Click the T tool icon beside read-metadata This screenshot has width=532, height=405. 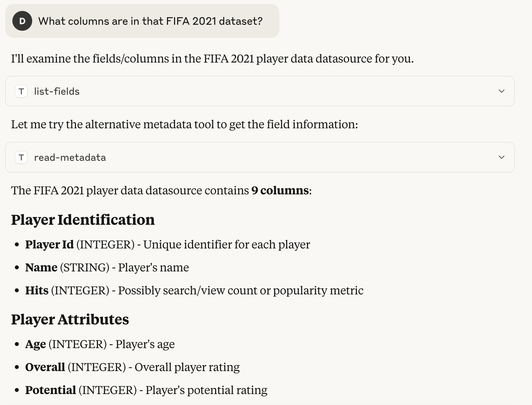(x=21, y=157)
